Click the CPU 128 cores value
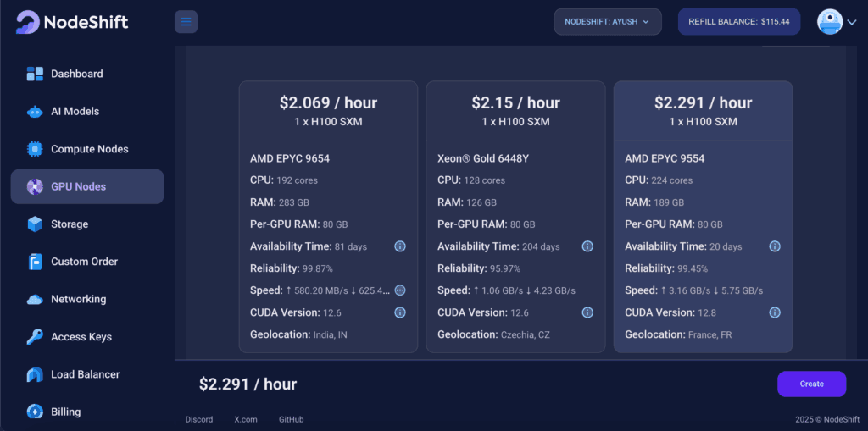 (x=485, y=180)
